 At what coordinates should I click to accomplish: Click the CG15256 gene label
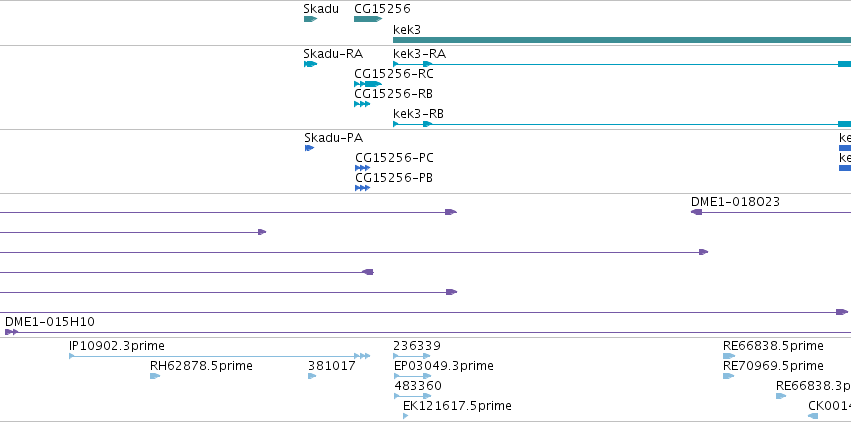pos(382,9)
